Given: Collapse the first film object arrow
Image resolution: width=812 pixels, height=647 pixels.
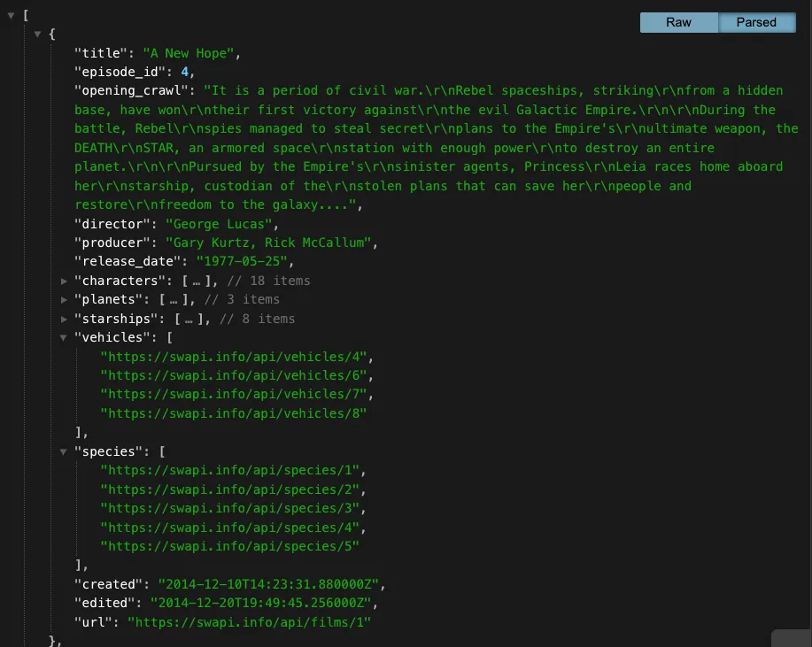Looking at the screenshot, I should [37, 35].
